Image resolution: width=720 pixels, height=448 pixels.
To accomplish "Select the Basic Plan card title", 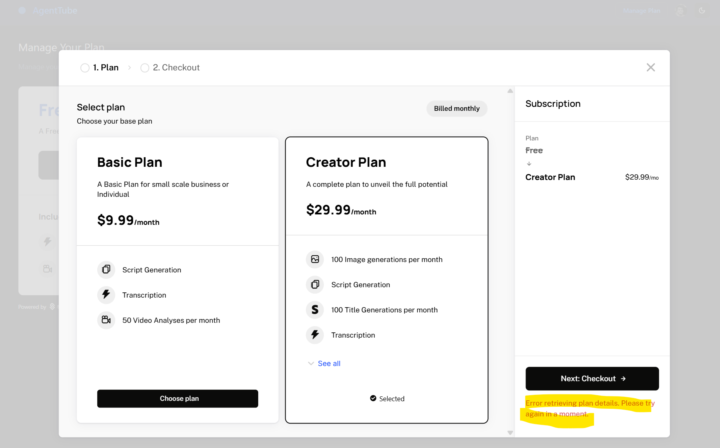I will click(129, 162).
